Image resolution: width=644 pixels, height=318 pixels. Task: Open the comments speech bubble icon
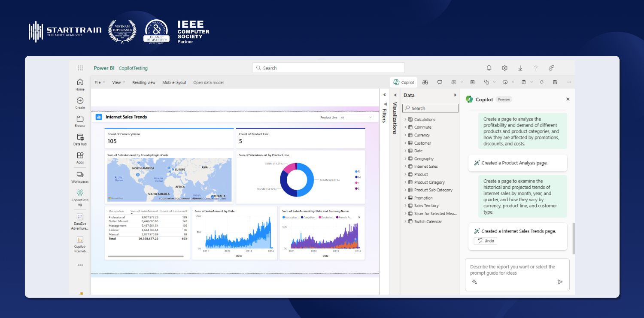coord(440,82)
